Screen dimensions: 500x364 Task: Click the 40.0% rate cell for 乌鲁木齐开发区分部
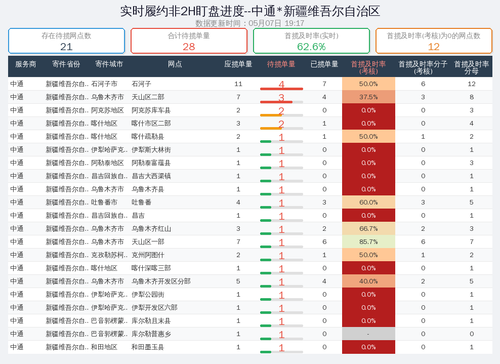click(x=368, y=281)
